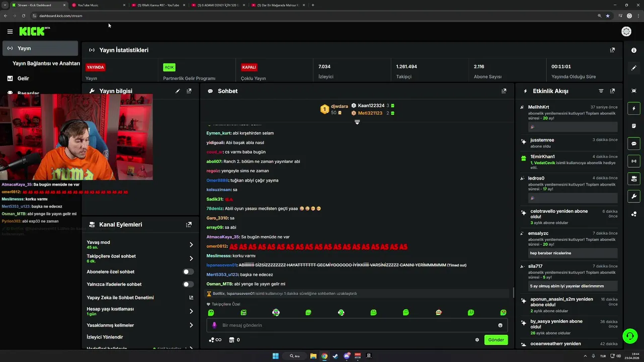Open a new browser tab

[313, 5]
